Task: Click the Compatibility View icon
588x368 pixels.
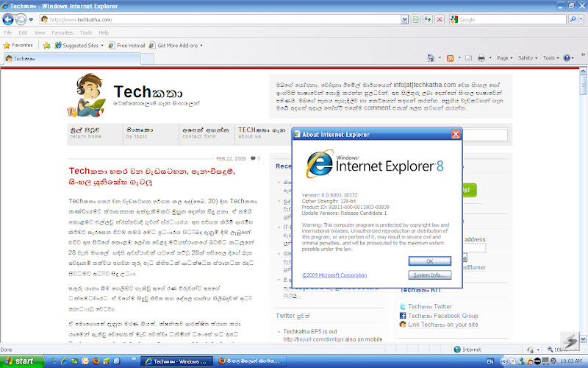Action: coord(416,20)
